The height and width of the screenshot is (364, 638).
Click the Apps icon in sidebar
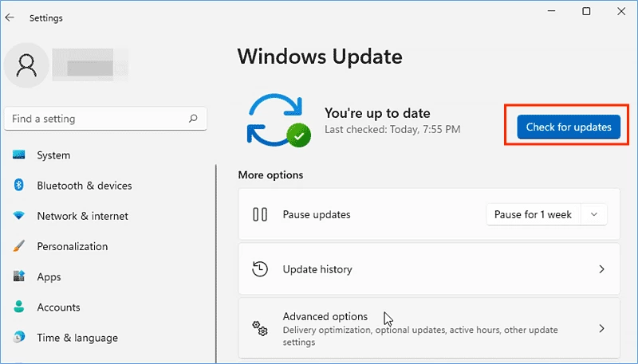18,276
